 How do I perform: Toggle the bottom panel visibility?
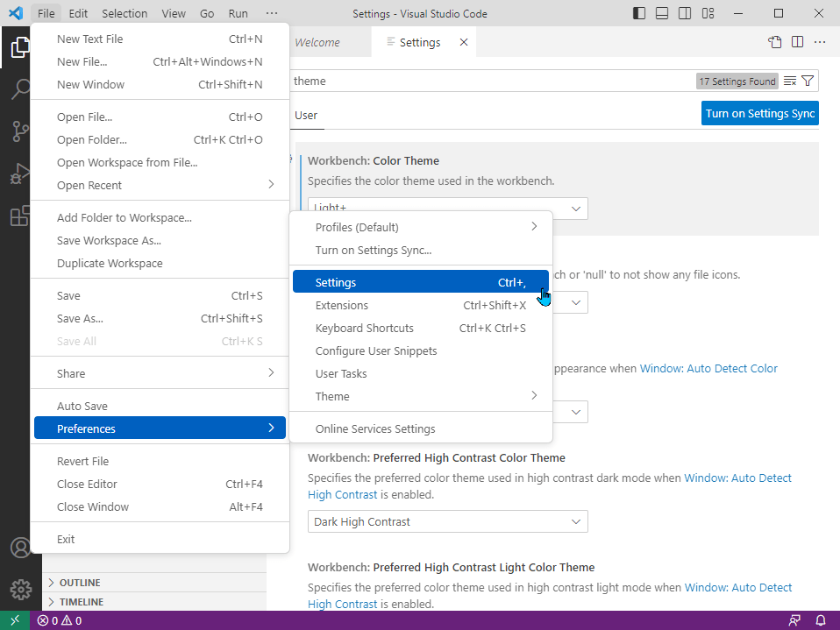662,13
